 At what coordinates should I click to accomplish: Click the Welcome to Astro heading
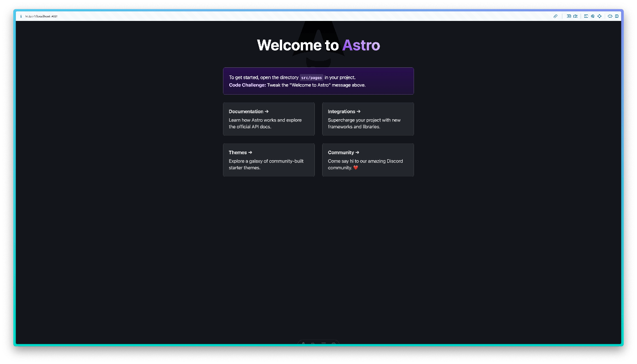318,45
